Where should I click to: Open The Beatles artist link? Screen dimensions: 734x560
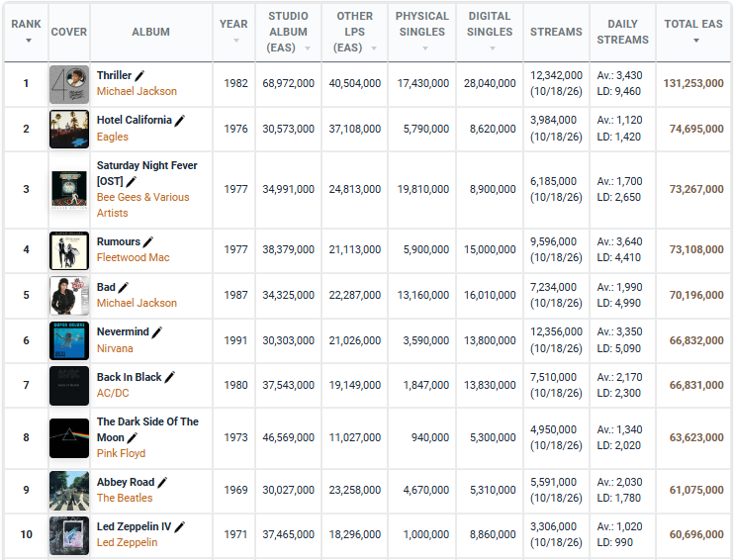(x=125, y=499)
